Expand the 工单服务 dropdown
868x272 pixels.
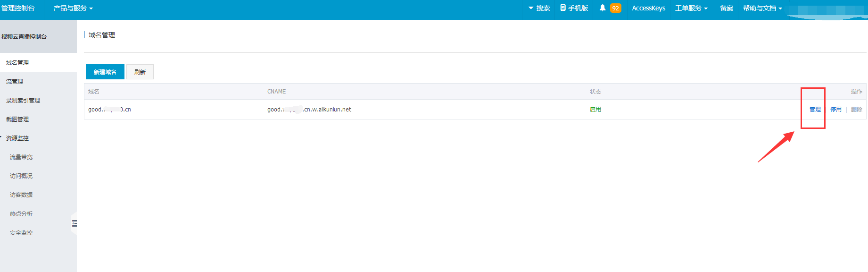point(691,8)
